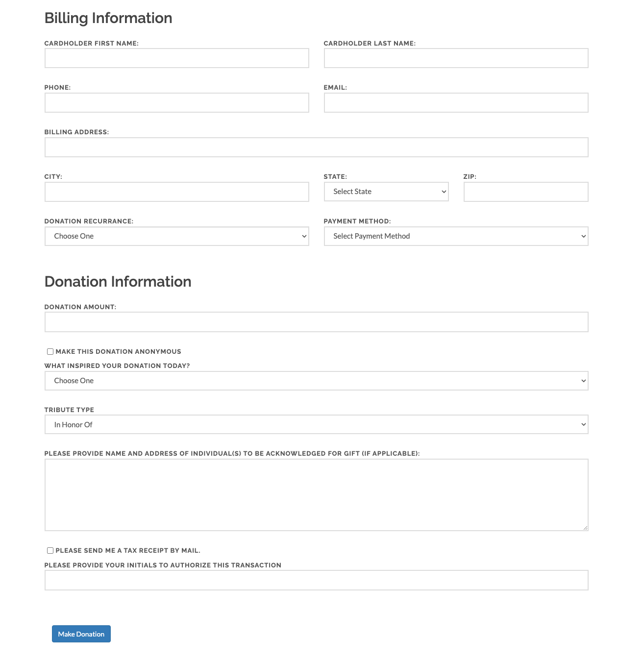Click the Cardholder Last Name field
The image size is (644, 662).
[456, 58]
